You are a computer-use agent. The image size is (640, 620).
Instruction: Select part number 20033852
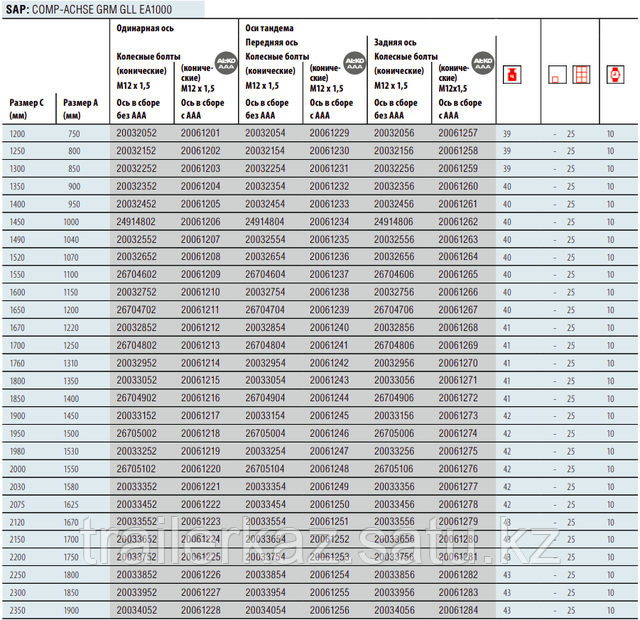coord(136,575)
